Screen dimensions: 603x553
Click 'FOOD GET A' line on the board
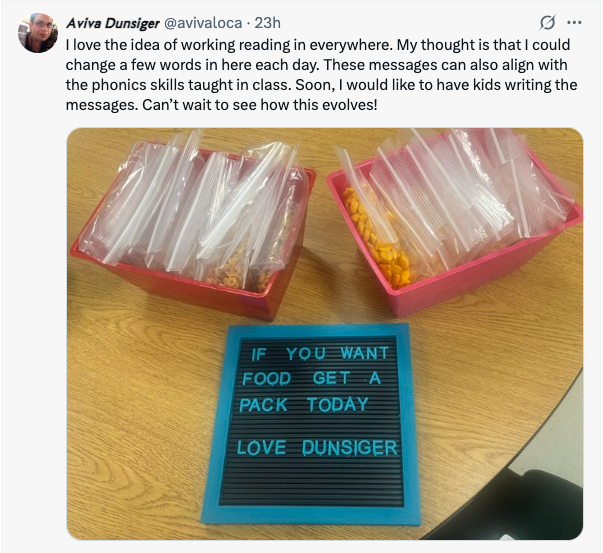point(311,379)
